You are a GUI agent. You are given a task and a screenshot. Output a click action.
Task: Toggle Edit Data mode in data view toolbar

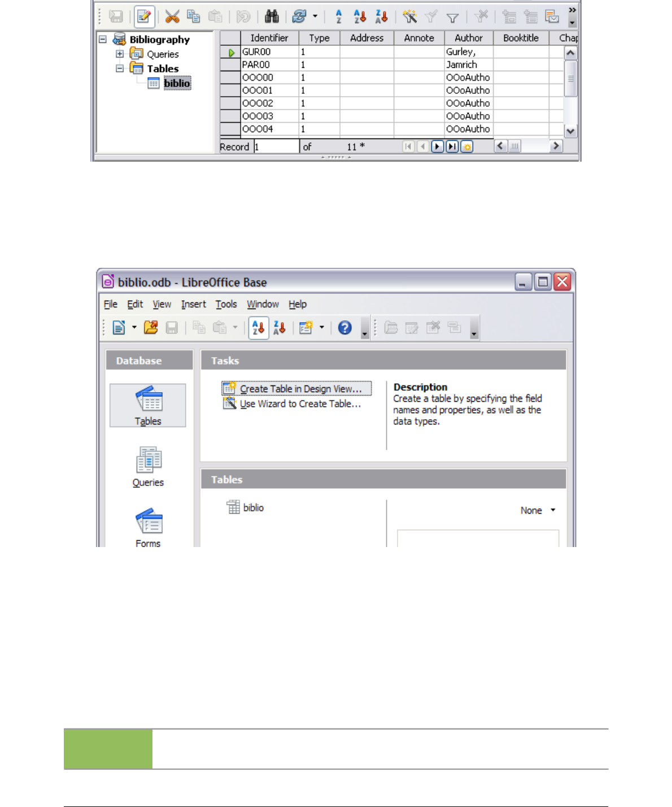(x=145, y=17)
